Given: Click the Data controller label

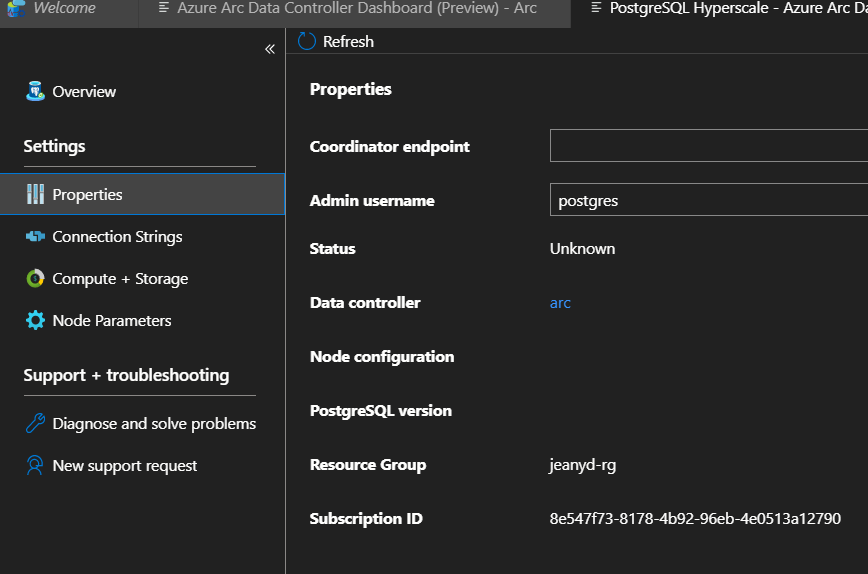Looking at the screenshot, I should click(365, 303).
